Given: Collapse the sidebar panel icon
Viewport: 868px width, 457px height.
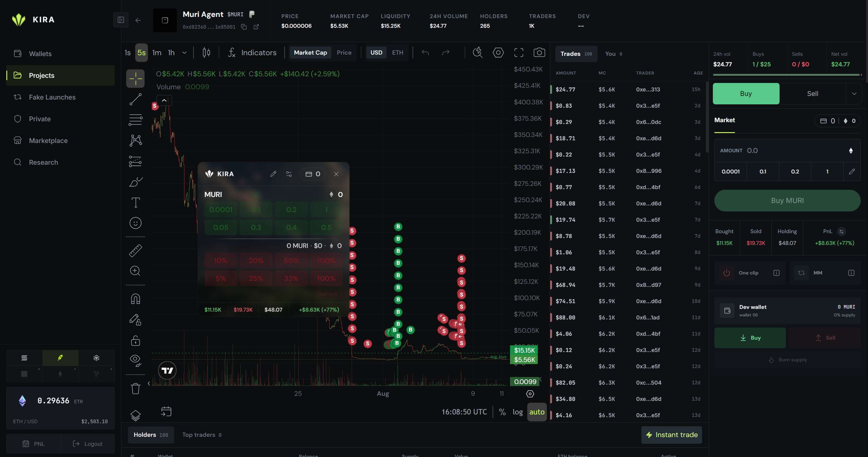Looking at the screenshot, I should (121, 20).
